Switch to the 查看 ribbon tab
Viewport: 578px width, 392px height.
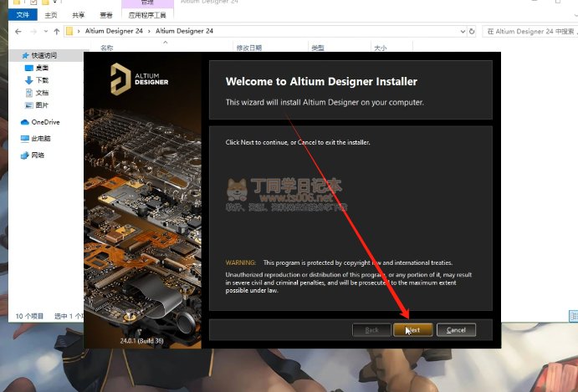pyautogui.click(x=106, y=15)
